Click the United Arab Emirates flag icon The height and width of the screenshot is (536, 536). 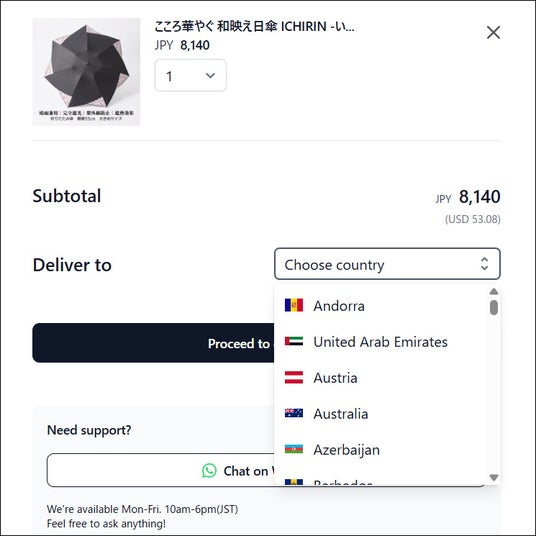click(294, 341)
